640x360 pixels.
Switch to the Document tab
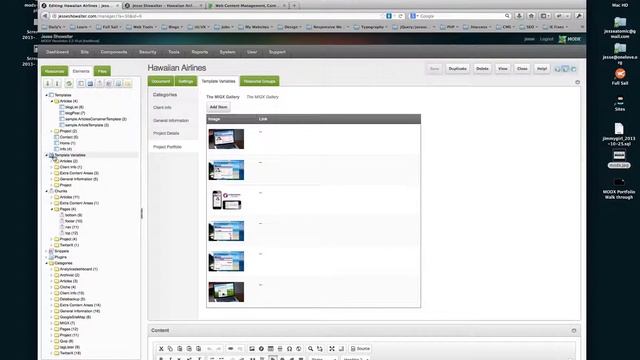pos(161,81)
